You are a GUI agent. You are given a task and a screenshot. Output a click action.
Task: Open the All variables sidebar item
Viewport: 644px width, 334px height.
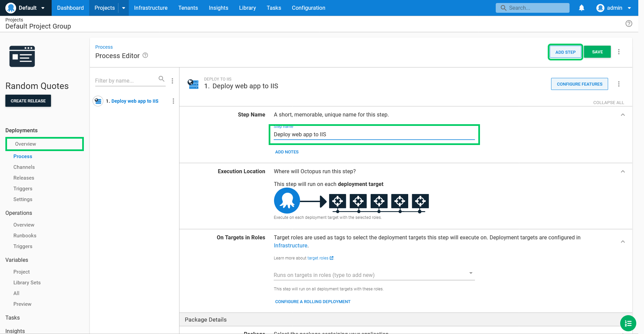(x=16, y=293)
